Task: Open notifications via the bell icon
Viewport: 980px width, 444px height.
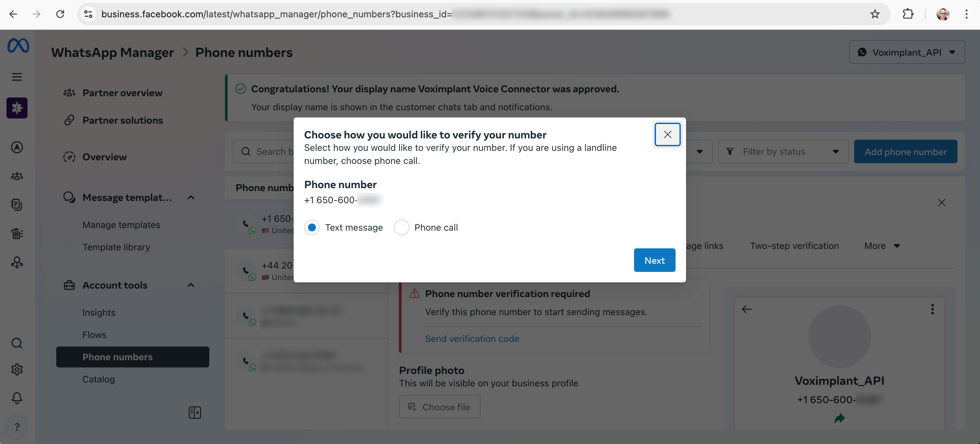Action: coord(17,398)
